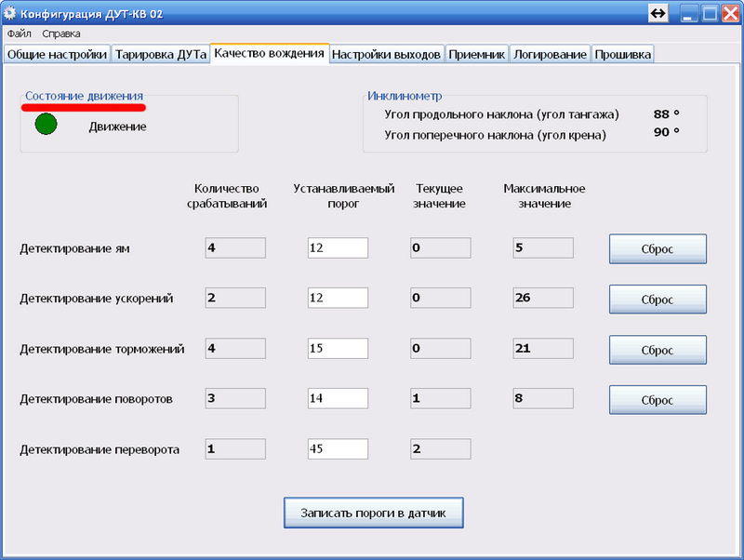The image size is (744, 560).
Task: Click the roll angle value 90 °
Action: point(666,132)
